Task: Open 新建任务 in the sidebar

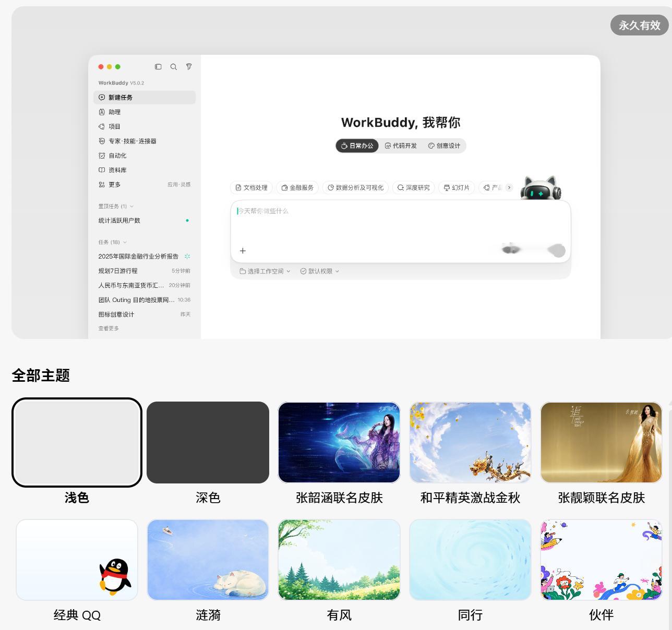Action: [x=145, y=98]
